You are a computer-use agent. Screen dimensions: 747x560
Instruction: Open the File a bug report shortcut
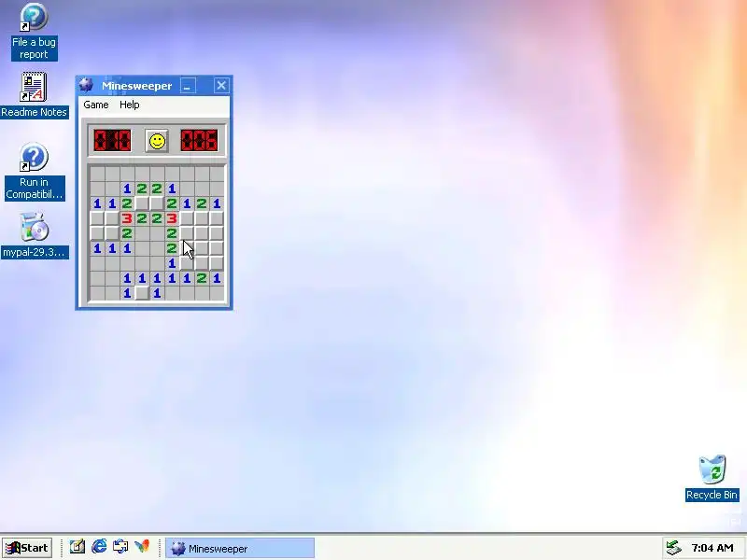34,32
